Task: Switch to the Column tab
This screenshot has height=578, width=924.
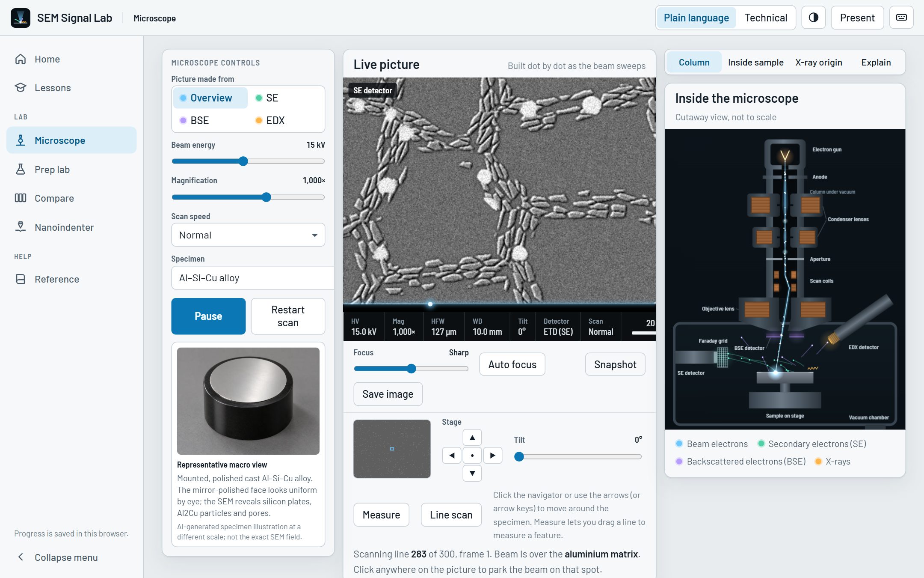Action: point(694,63)
